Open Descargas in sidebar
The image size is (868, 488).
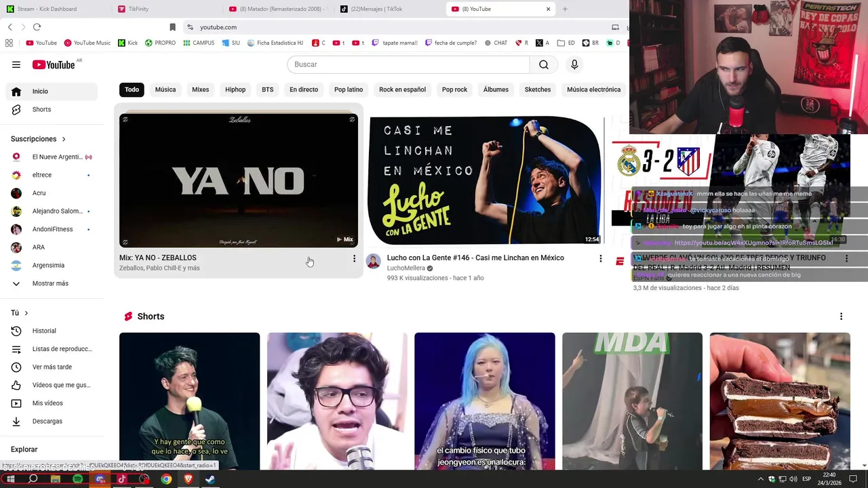52,421
